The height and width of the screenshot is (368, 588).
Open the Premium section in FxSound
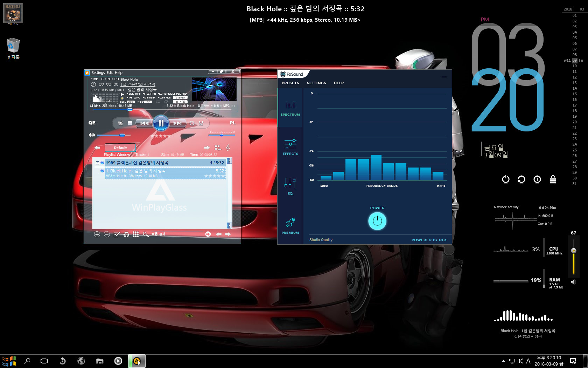click(x=290, y=225)
